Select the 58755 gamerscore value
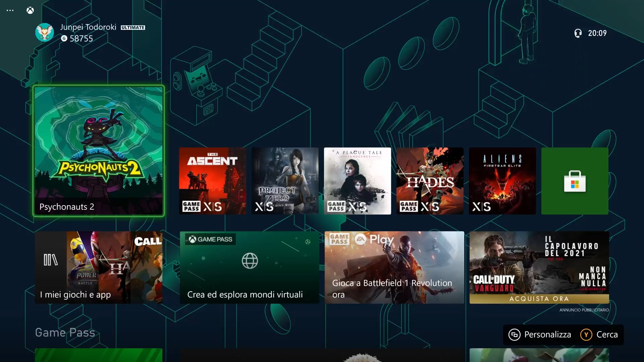This screenshot has width=644, height=362. click(x=82, y=39)
